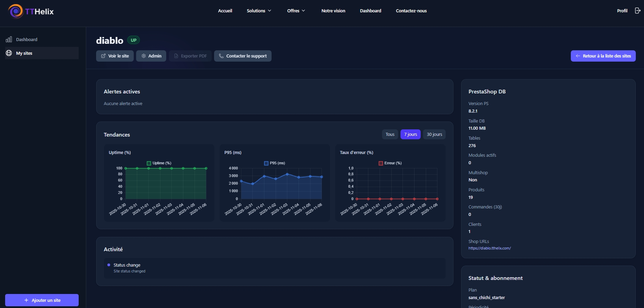Click the plus icon in Ajouter un site
The width and height of the screenshot is (644, 308).
pos(26,300)
